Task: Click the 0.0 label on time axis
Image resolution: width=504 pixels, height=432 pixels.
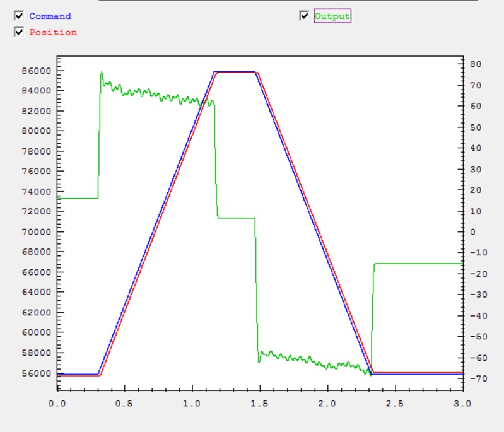Action: tap(57, 402)
